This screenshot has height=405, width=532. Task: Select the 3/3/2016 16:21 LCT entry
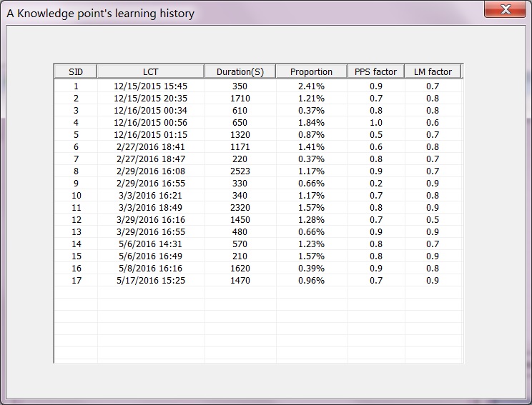click(150, 196)
